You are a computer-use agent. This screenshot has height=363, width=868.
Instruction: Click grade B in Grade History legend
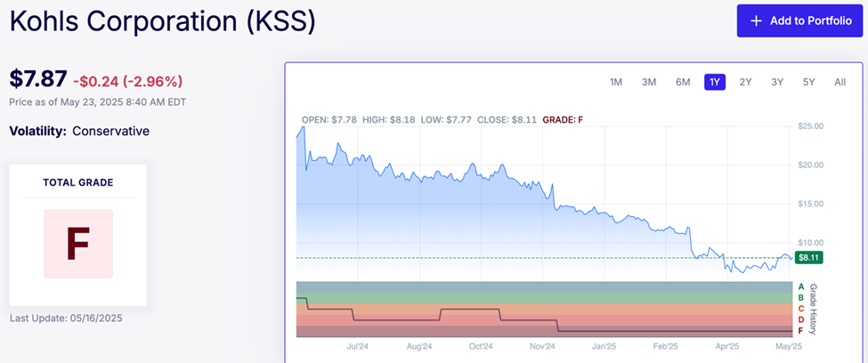point(800,298)
